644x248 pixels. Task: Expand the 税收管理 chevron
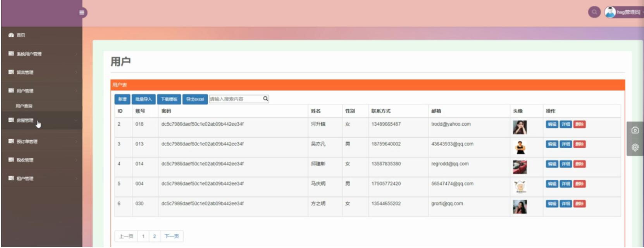(x=76, y=160)
